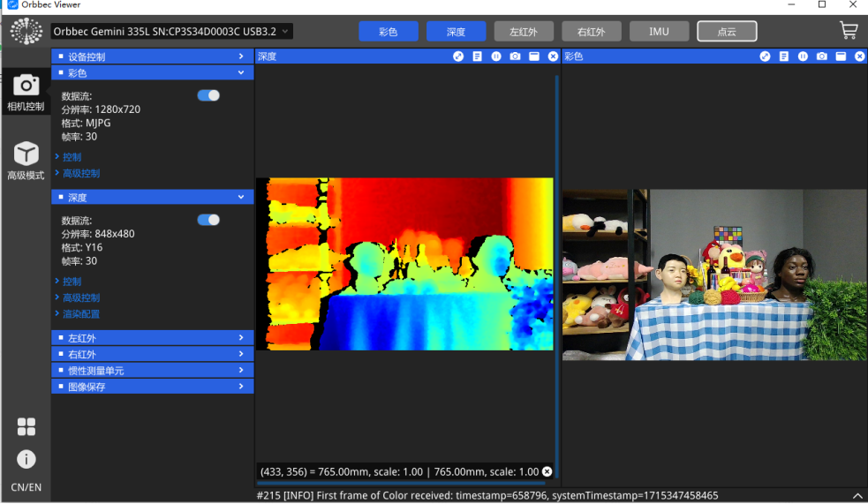
Task: Open fullscreen for the 深度 view
Action: click(458, 56)
